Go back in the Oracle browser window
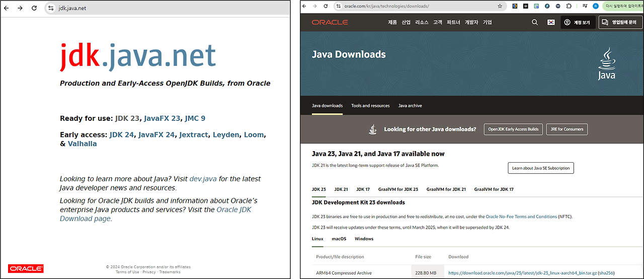This screenshot has height=279, width=644. [304, 6]
